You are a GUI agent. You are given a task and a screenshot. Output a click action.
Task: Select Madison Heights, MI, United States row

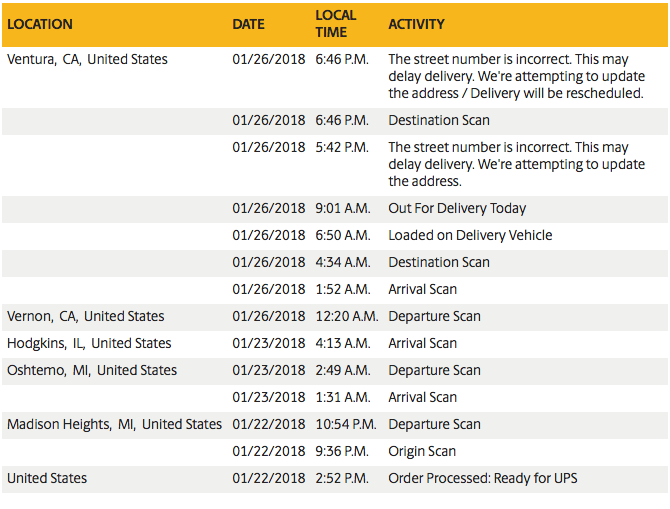pos(335,424)
